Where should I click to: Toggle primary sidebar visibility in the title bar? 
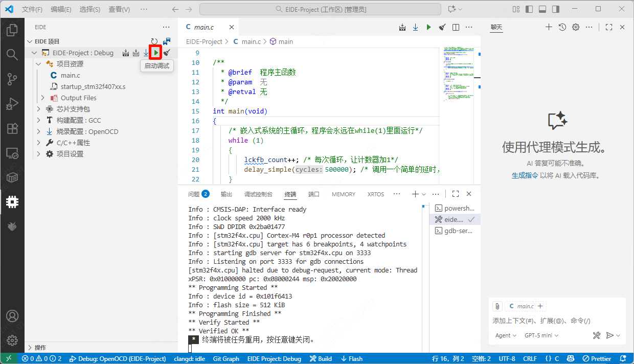(x=529, y=9)
